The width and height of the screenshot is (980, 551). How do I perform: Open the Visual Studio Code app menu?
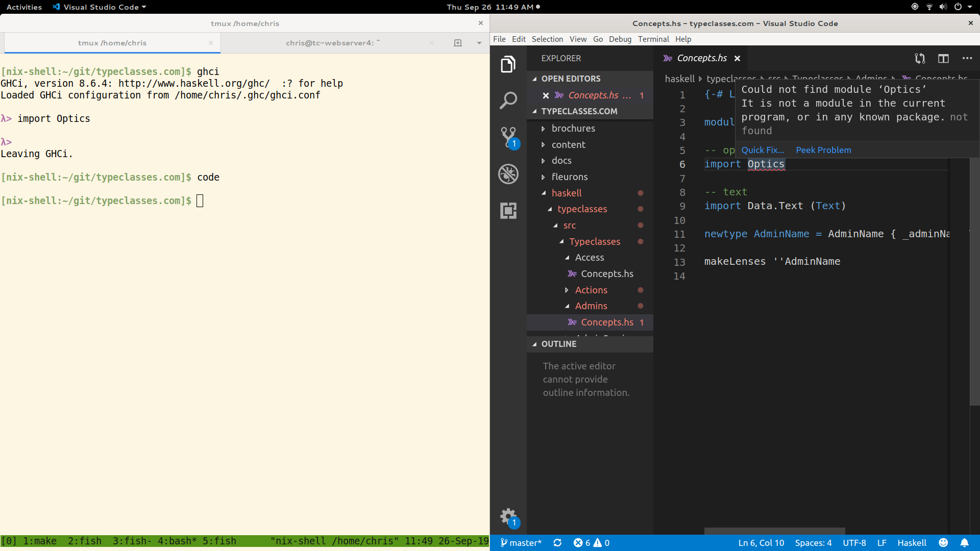pyautogui.click(x=100, y=7)
